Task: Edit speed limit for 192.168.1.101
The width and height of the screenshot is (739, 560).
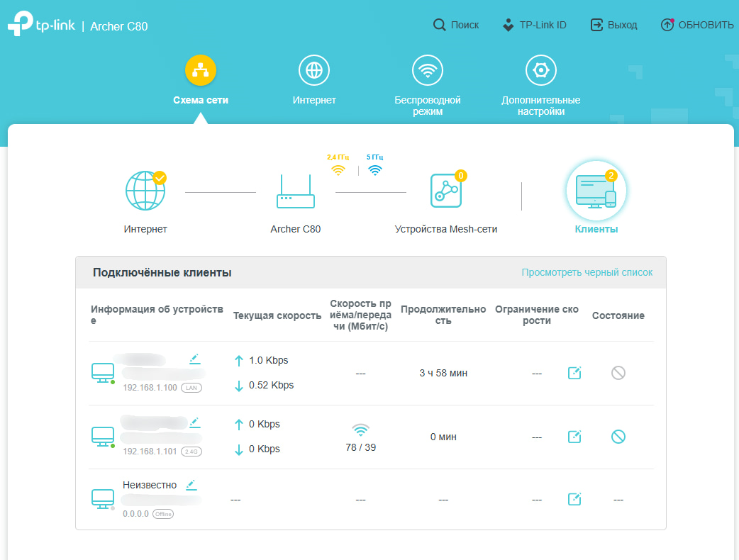Action: [x=574, y=437]
